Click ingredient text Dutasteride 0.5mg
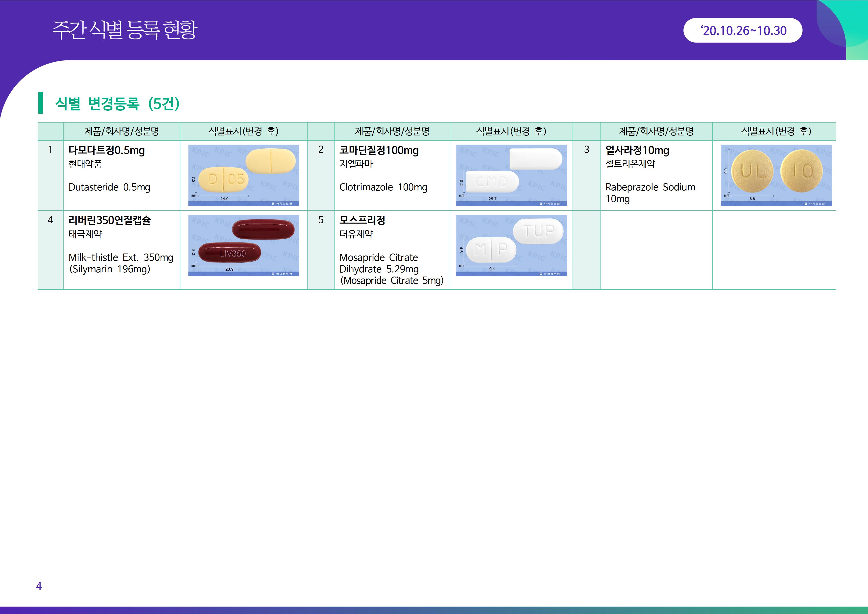Viewport: 868px width, 614px height. (109, 187)
